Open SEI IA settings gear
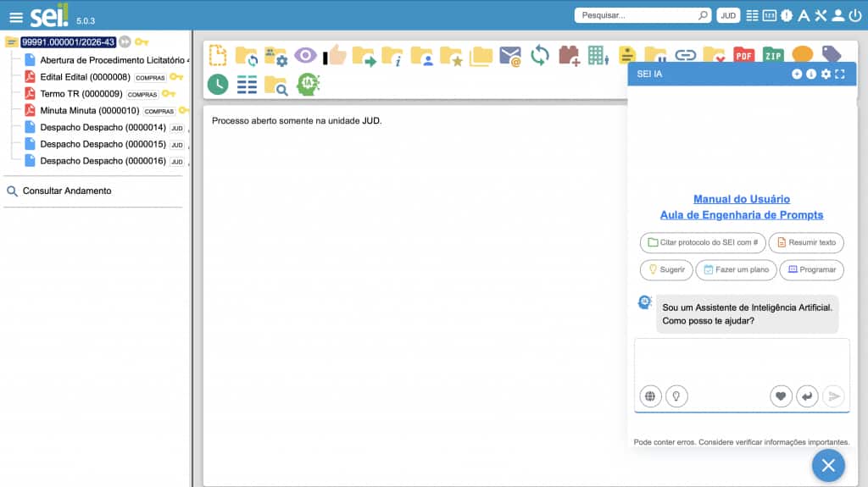Viewport: 868px width, 487px height. (x=826, y=75)
